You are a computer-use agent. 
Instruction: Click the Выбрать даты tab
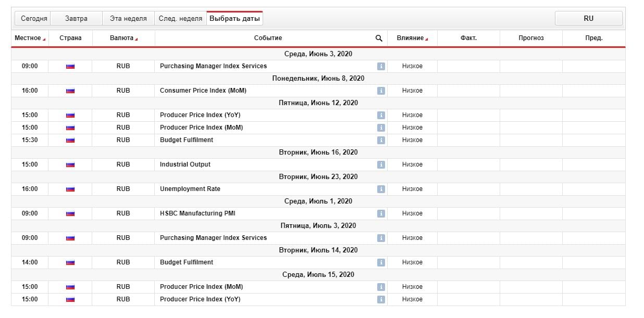click(x=234, y=19)
